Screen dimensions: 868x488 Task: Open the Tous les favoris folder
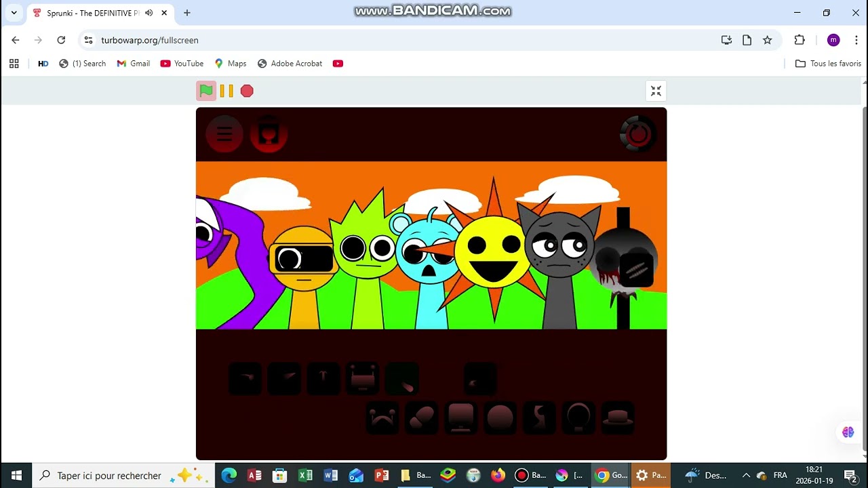tap(828, 64)
